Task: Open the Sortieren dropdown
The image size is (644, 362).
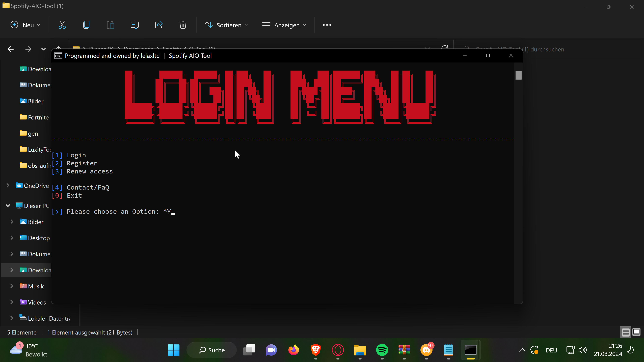Action: pyautogui.click(x=226, y=25)
